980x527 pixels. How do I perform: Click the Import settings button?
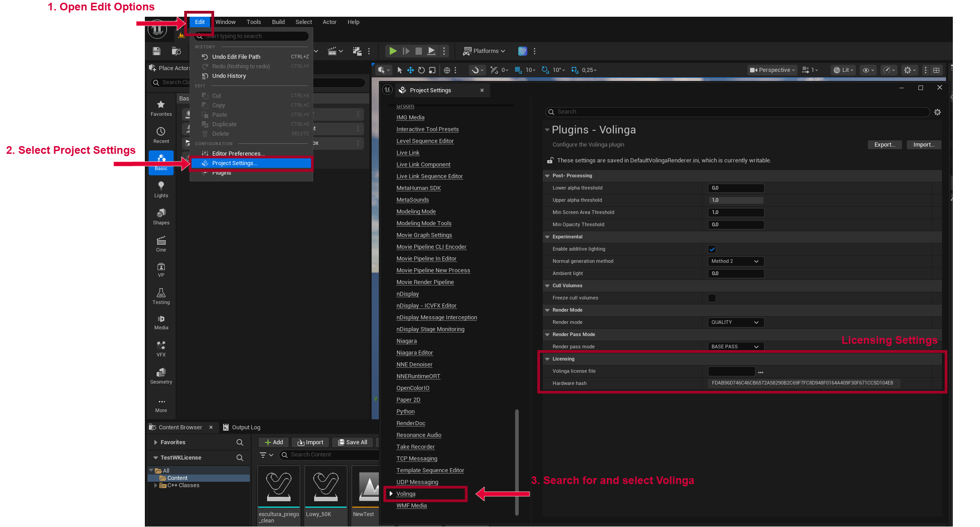[x=923, y=145]
